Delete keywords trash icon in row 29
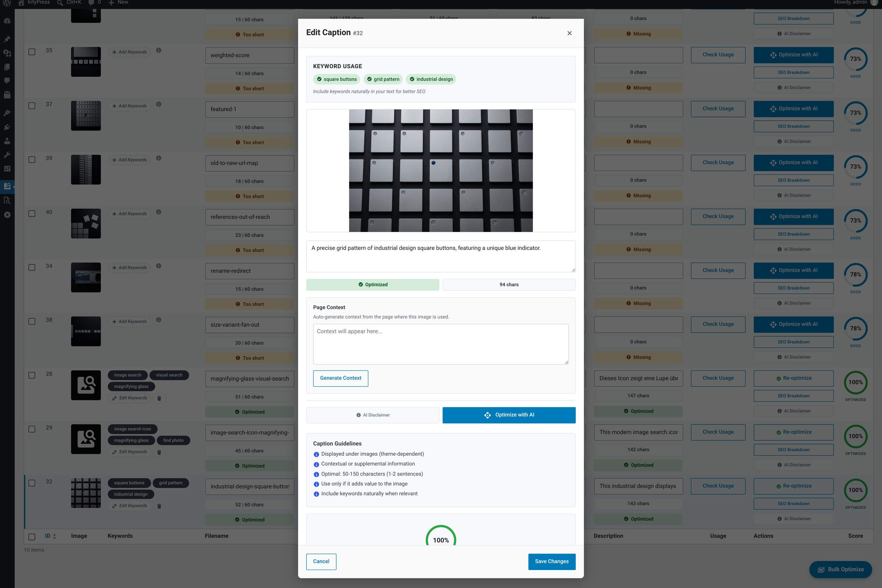Image resolution: width=882 pixels, height=588 pixels. click(159, 452)
